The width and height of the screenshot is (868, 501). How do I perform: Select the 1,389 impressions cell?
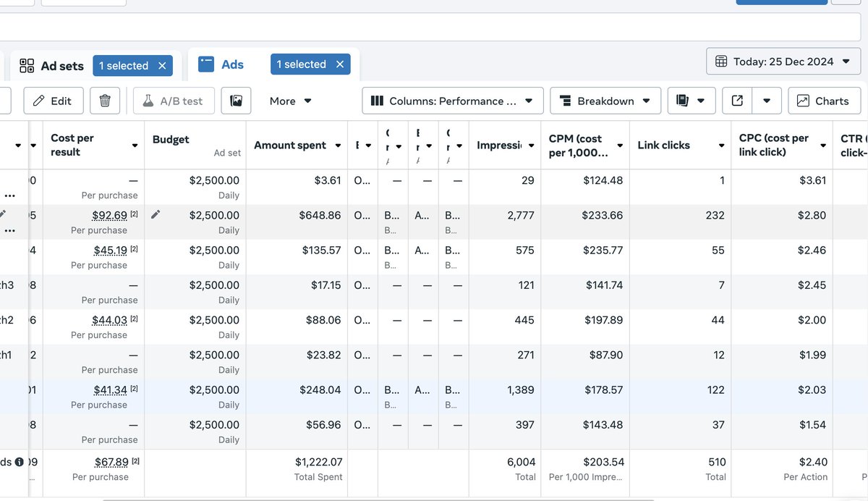click(x=521, y=390)
